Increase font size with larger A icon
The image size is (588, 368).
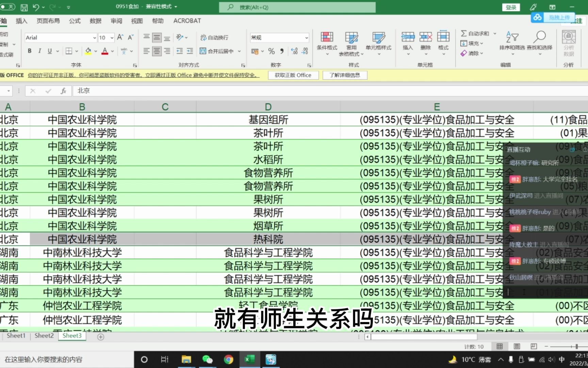(120, 37)
